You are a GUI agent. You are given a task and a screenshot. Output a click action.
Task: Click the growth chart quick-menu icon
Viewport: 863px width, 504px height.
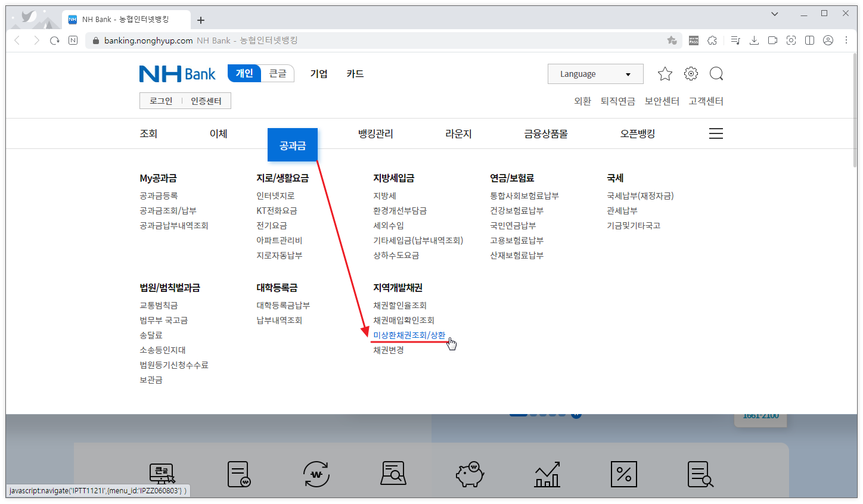[x=547, y=474]
